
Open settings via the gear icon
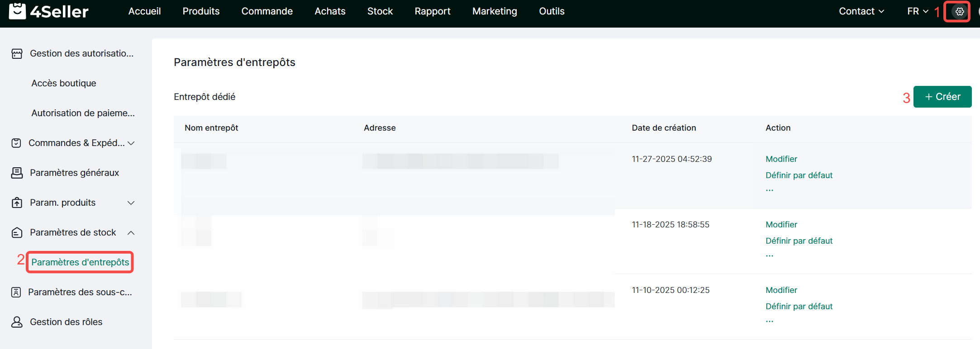(x=959, y=12)
